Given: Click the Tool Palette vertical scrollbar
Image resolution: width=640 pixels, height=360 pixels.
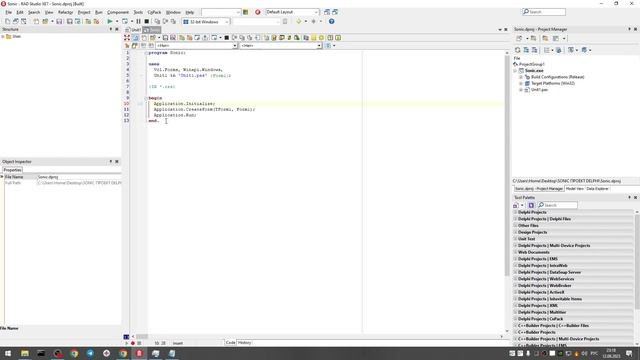Looking at the screenshot, I should pyautogui.click(x=637, y=261).
